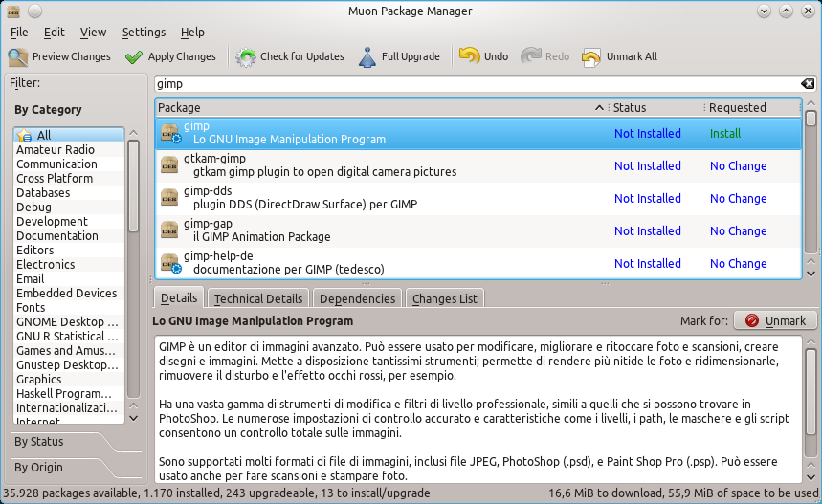The image size is (822, 504).
Task: Sort the list by the Package column header
Action: pyautogui.click(x=373, y=107)
